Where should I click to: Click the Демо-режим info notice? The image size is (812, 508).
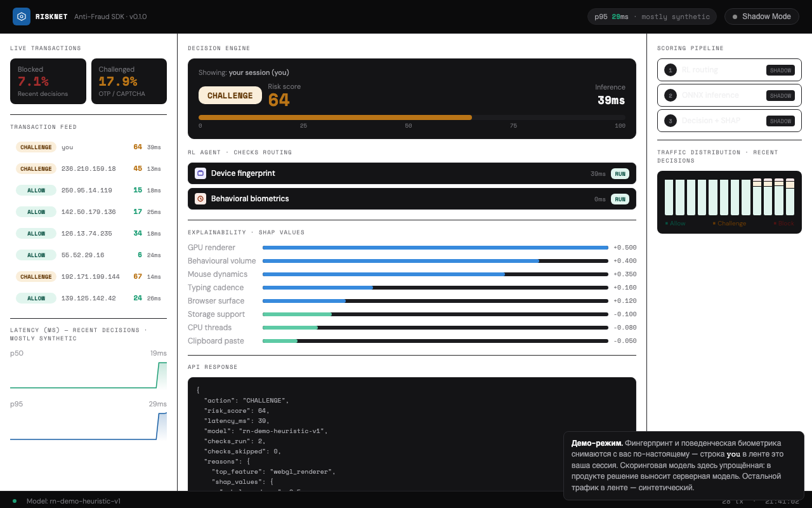click(684, 465)
